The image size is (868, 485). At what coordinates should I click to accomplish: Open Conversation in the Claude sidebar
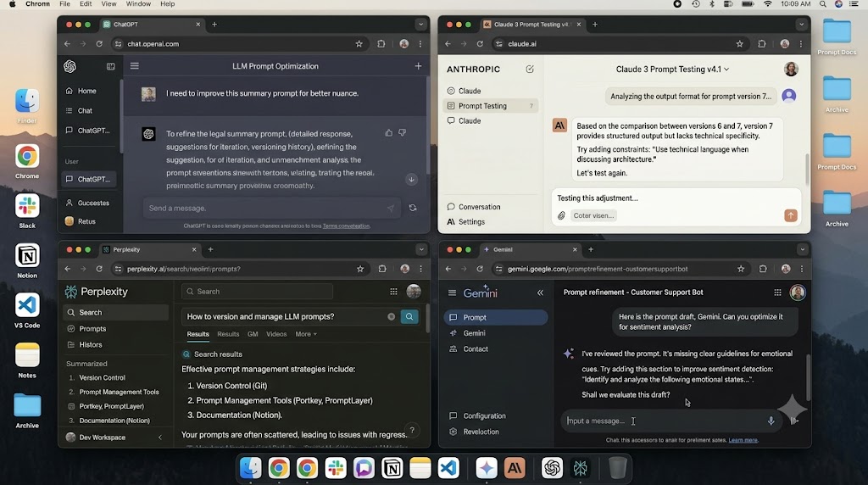(x=480, y=207)
